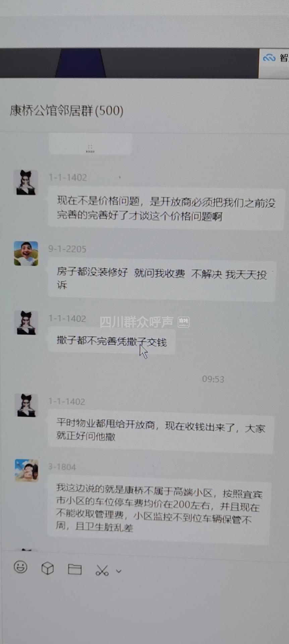Open the file folder send icon
This screenshot has height=644, width=289.
click(74, 569)
